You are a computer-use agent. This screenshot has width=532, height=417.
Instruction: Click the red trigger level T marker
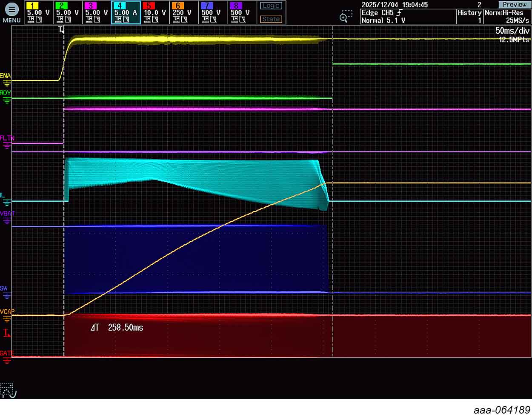(6, 333)
